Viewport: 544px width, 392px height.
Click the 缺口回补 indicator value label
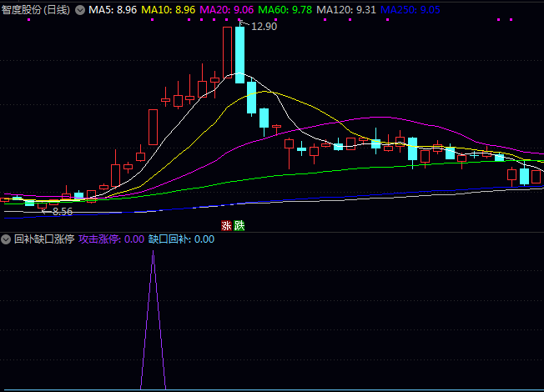181,239
